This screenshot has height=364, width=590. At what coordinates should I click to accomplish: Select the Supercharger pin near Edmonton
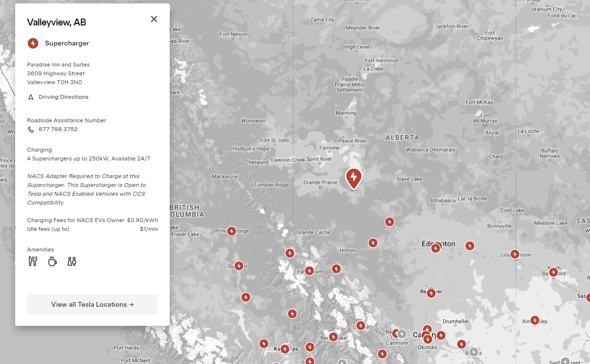[436, 248]
